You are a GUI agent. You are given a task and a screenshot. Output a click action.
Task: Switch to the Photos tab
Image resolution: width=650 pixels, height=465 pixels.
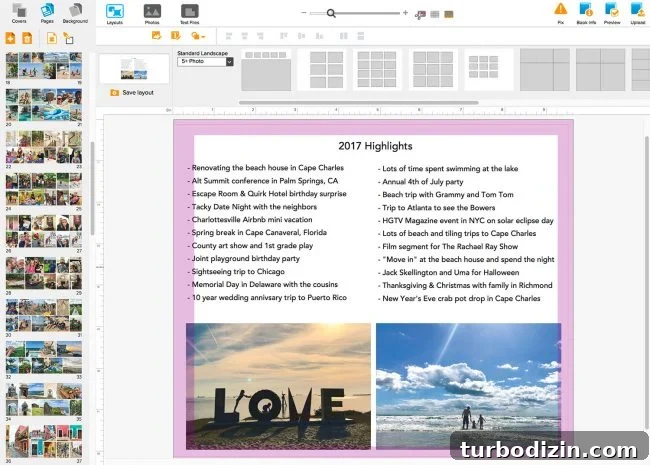(x=152, y=13)
